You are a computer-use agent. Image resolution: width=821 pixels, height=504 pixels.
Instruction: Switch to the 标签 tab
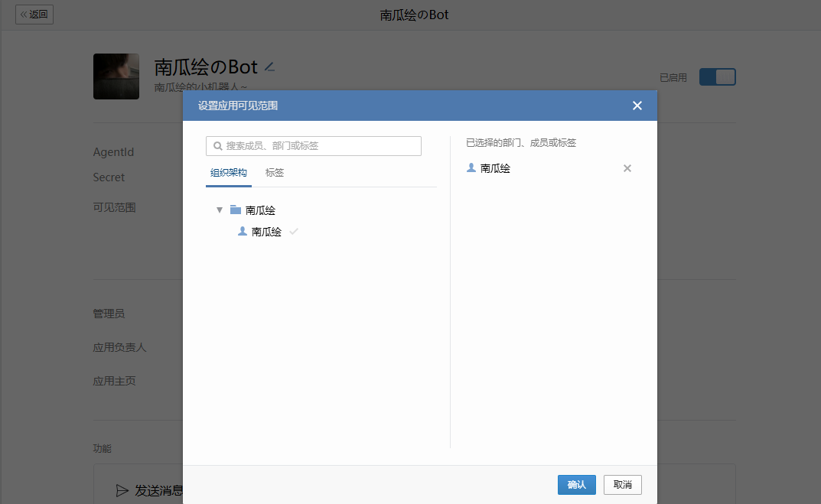275,173
